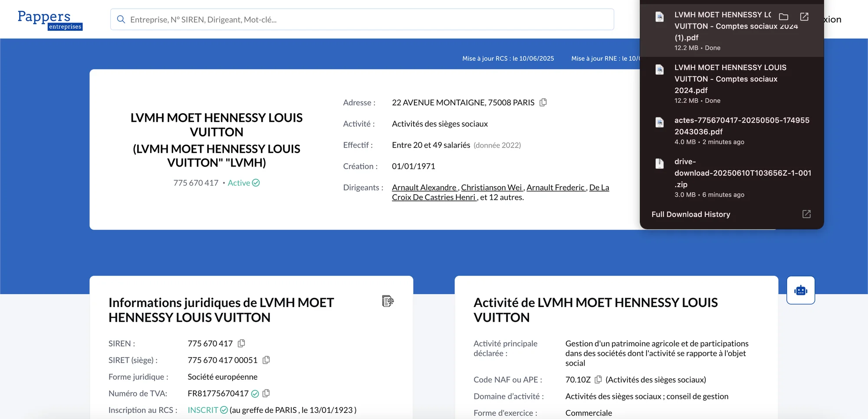This screenshot has height=419, width=868.
Task: Click file icon of Comptes sociaux 2024.pdf download
Action: 660,69
